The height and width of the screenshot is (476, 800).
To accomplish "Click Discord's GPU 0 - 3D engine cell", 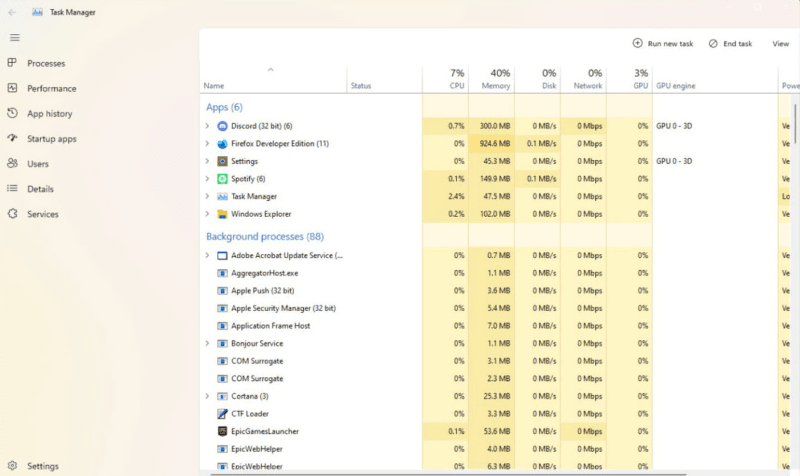I will coord(714,126).
